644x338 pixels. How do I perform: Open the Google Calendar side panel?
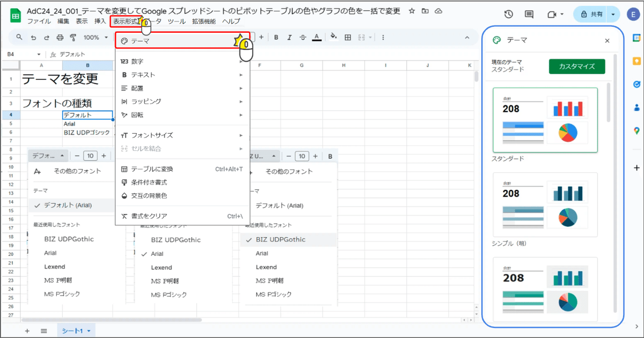(636, 38)
